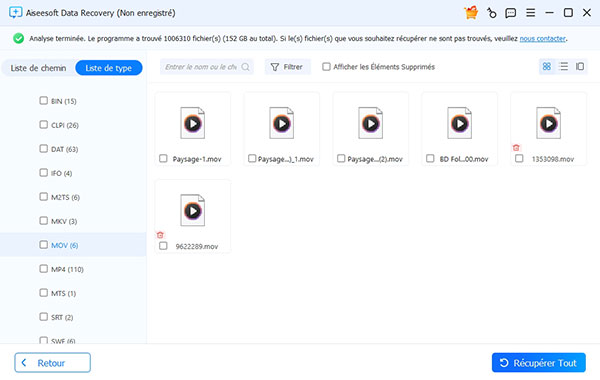Tick the BIN (15) type checkbox

(43, 101)
